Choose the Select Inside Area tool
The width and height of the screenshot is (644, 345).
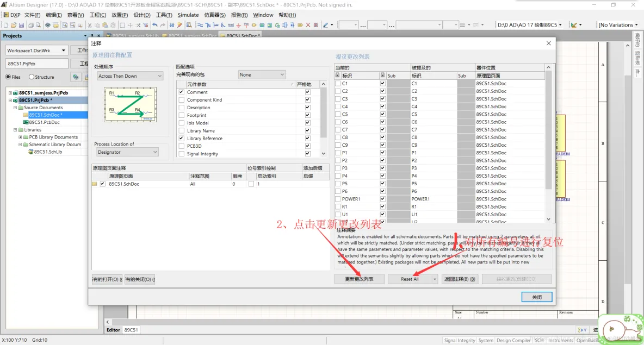(122, 25)
